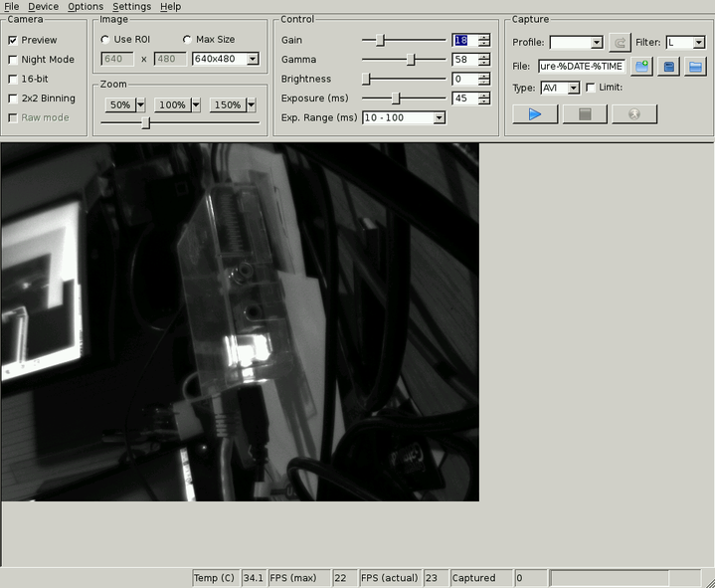This screenshot has width=715, height=588.
Task: Click the window resize grip in bottom corner
Action: click(709, 582)
